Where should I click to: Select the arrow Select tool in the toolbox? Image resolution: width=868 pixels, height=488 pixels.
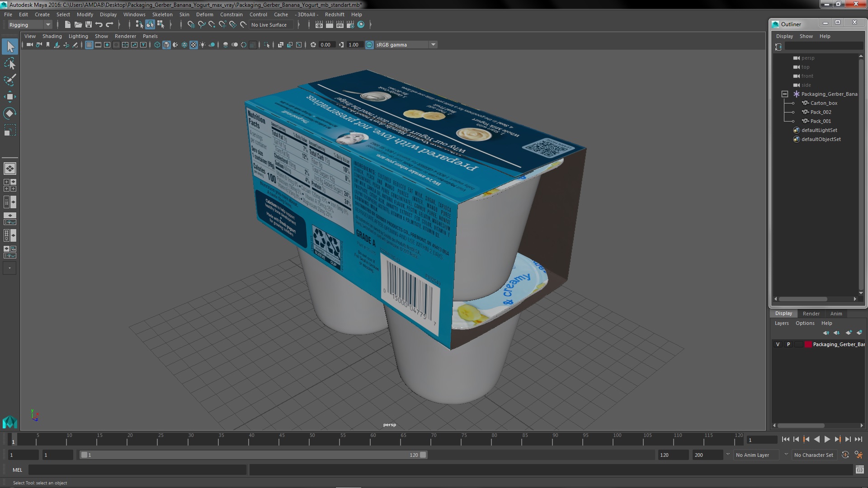pos(10,47)
